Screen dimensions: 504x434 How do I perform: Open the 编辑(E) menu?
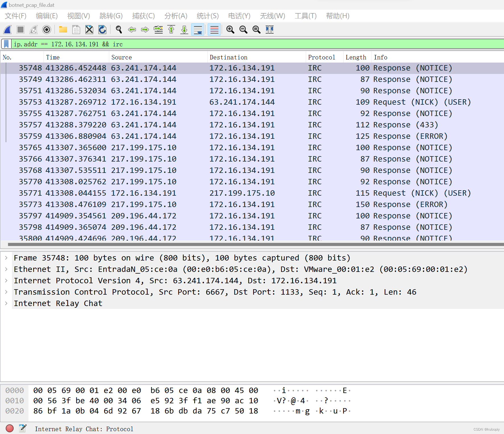point(47,16)
